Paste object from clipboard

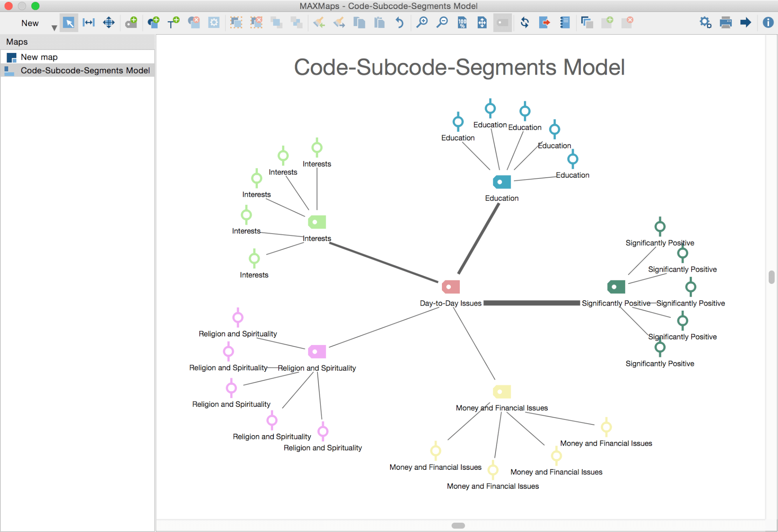pos(379,23)
